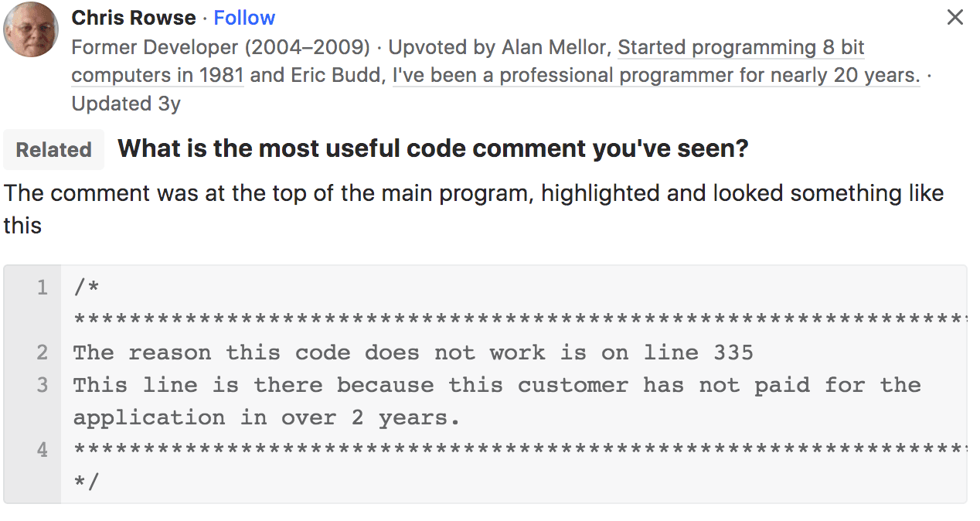
Task: Click the Related label badge
Action: tap(53, 148)
